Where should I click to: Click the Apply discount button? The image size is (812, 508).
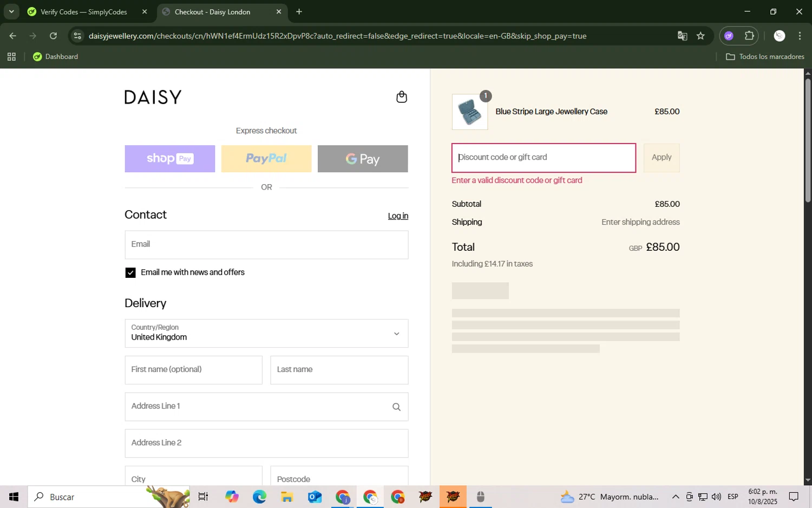662,158
